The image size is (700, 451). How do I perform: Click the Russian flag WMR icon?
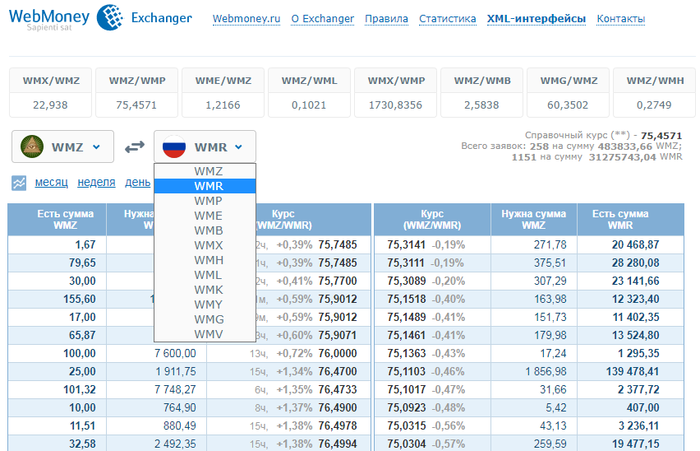174,147
